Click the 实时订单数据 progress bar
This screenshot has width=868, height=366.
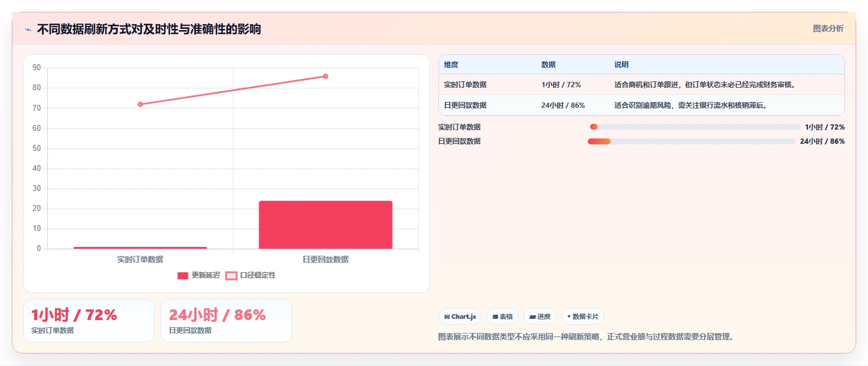(x=695, y=127)
